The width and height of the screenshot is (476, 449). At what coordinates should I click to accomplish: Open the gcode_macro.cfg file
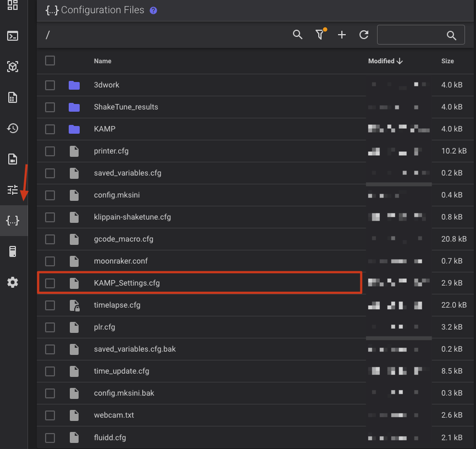pyautogui.click(x=124, y=239)
